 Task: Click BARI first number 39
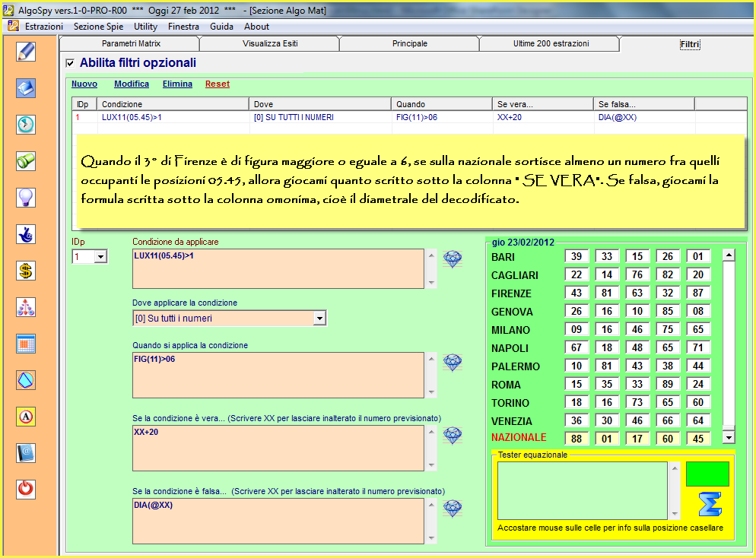pyautogui.click(x=577, y=256)
